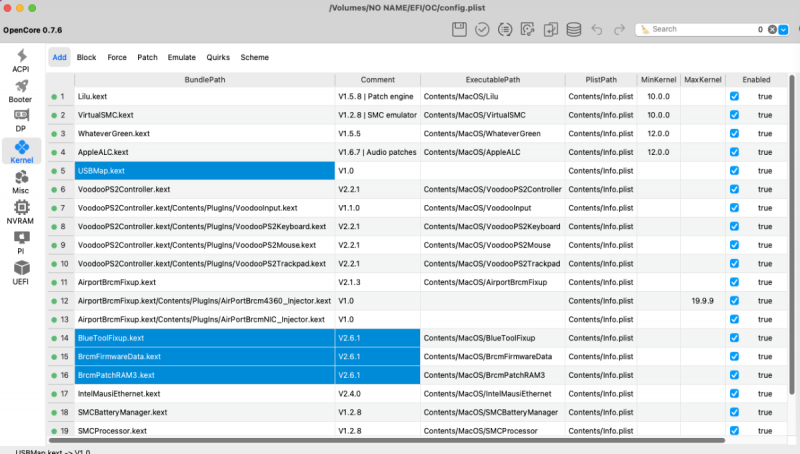Disable the Lilu.kext Enabled checkbox
This screenshot has width=800, height=454.
point(734,97)
